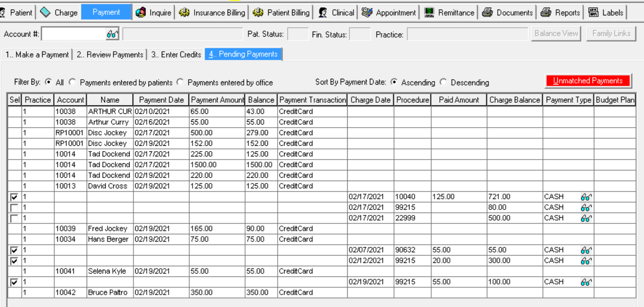Click the red Unmatched Payments button
The height and width of the screenshot is (307, 644).
tap(588, 81)
